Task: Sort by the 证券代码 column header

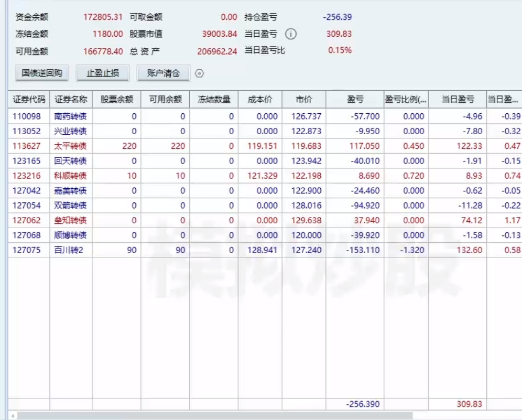Action: pos(29,99)
